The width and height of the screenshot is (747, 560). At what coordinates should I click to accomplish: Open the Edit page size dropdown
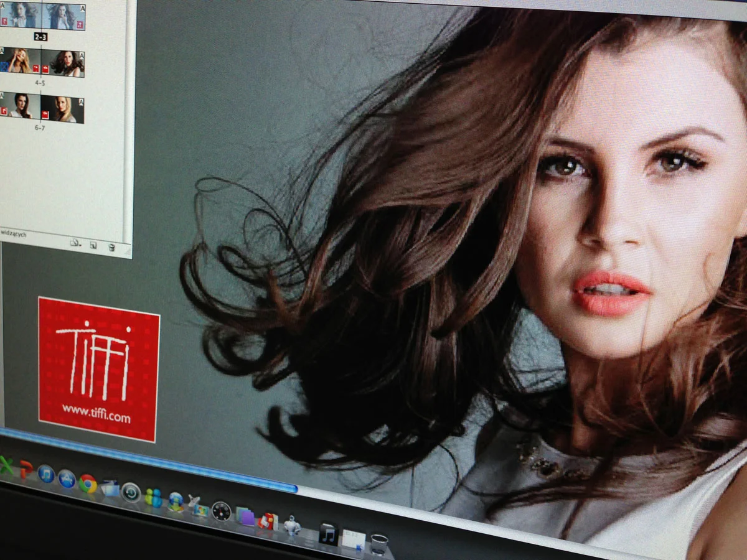pos(75,243)
